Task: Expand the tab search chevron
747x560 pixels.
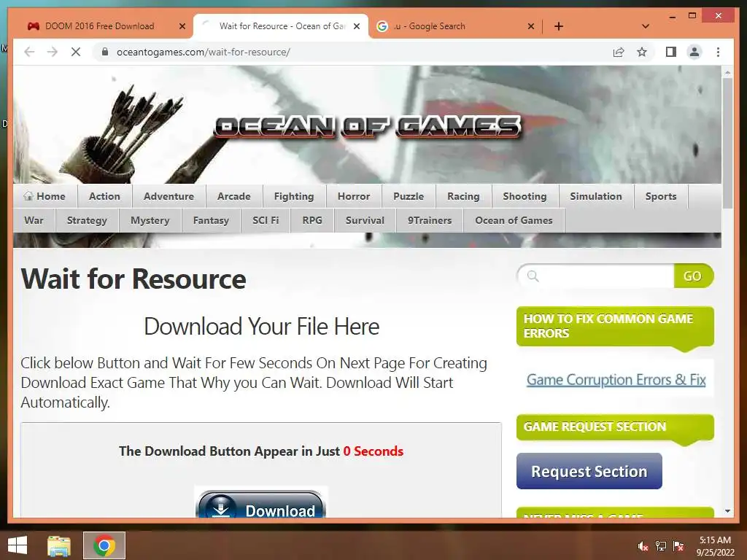Action: 646,26
